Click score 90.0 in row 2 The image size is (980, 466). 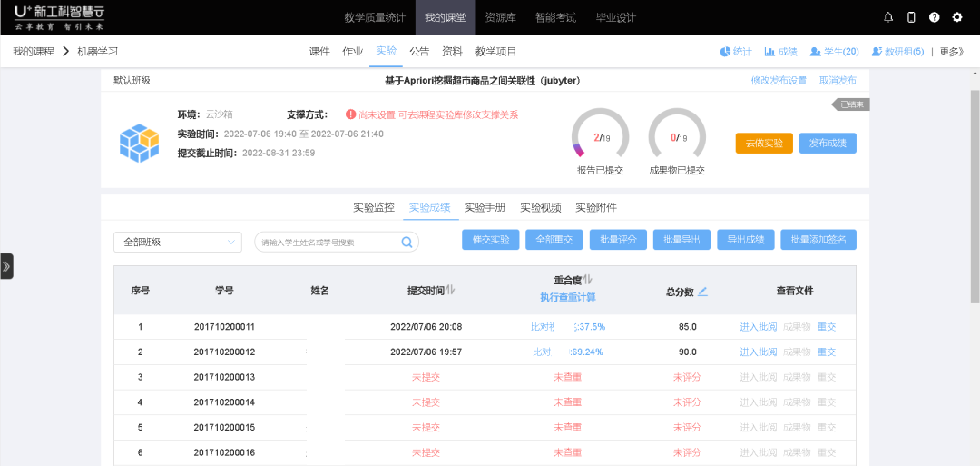[x=688, y=352]
